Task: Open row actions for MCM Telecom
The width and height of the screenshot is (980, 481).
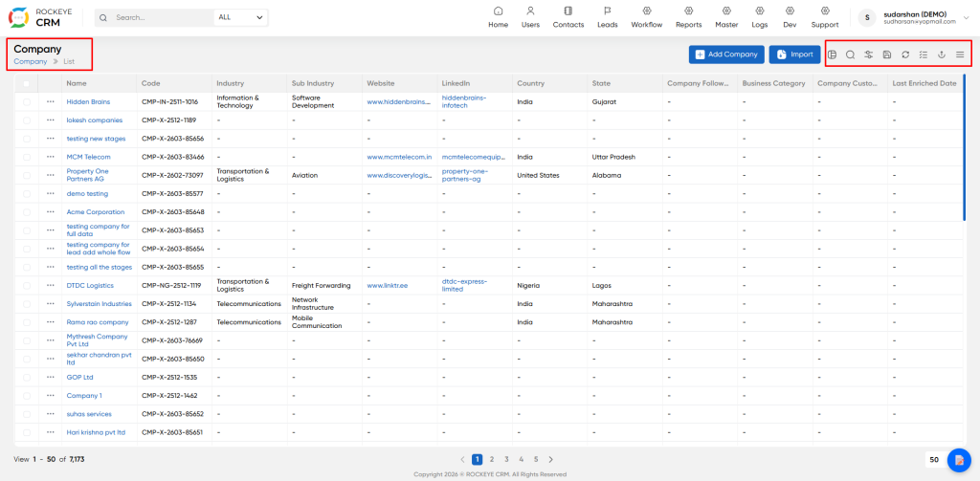Action: point(50,157)
